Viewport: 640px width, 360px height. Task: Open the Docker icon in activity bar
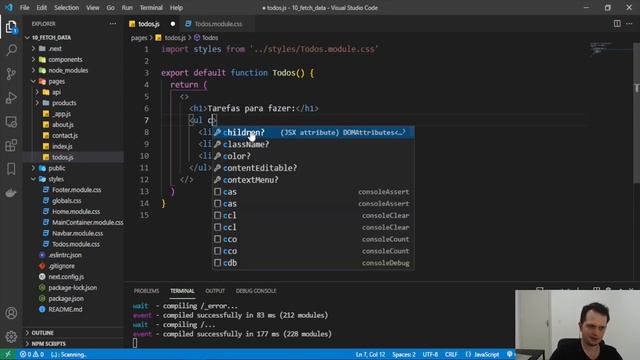point(11,193)
